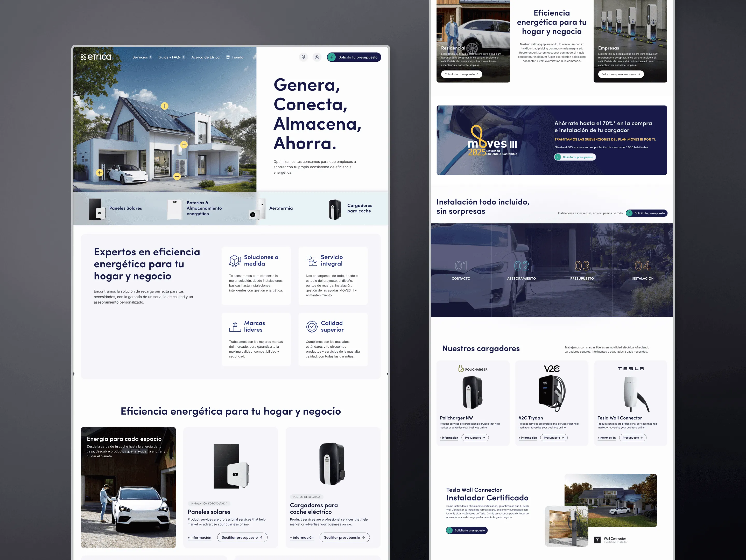The image size is (746, 560).
Task: Click the Etrica logo in header
Action: pyautogui.click(x=96, y=57)
